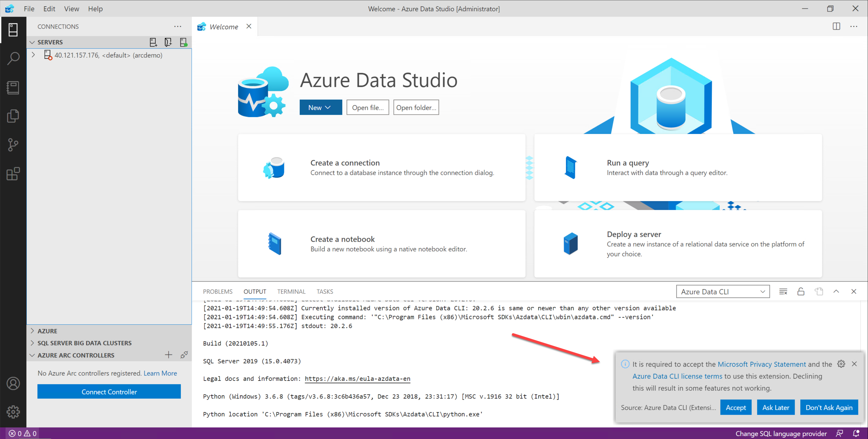This screenshot has height=439, width=868.
Task: Toggle auto-scroll lock in the Output panel
Action: click(x=801, y=291)
